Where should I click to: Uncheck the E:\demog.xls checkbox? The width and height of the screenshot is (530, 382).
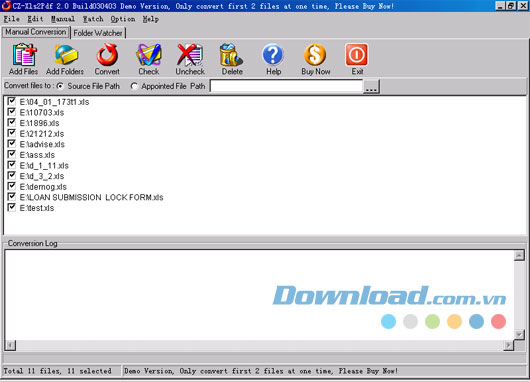pos(12,186)
